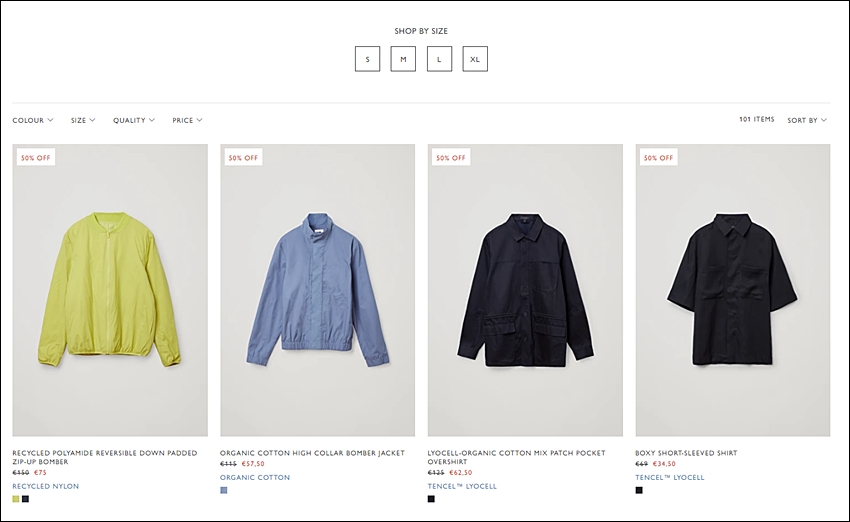Pick size L box
Viewport: 850px width, 522px height.
tap(439, 59)
